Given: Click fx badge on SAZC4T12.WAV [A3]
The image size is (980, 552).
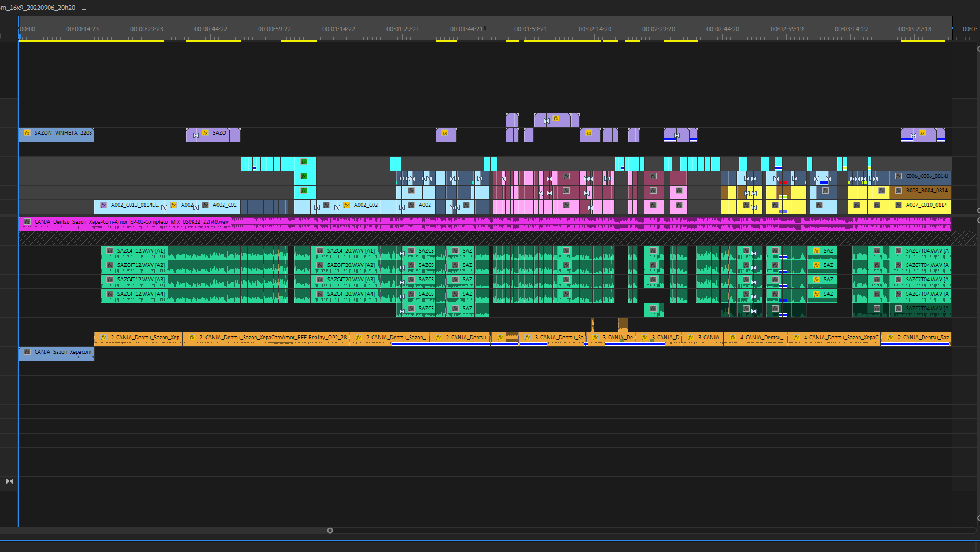Looking at the screenshot, I should coord(110,280).
